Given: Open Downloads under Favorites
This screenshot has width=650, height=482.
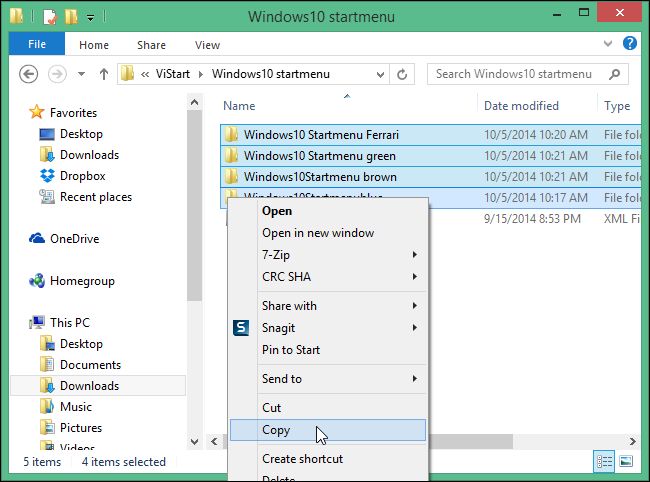Looking at the screenshot, I should [80, 155].
